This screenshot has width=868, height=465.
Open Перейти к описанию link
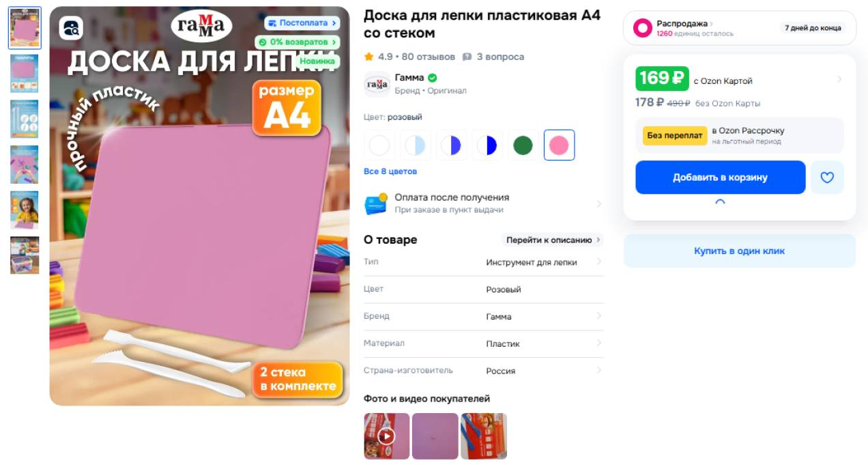[553, 240]
